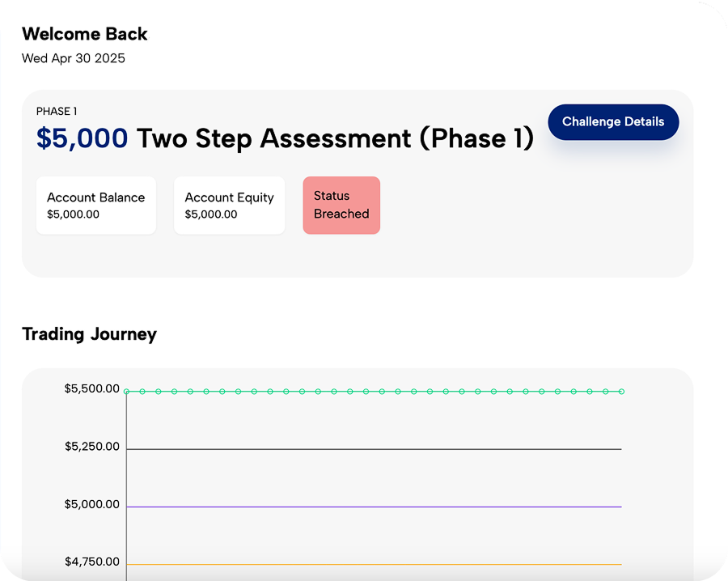Click the last green circle data point

coord(621,392)
